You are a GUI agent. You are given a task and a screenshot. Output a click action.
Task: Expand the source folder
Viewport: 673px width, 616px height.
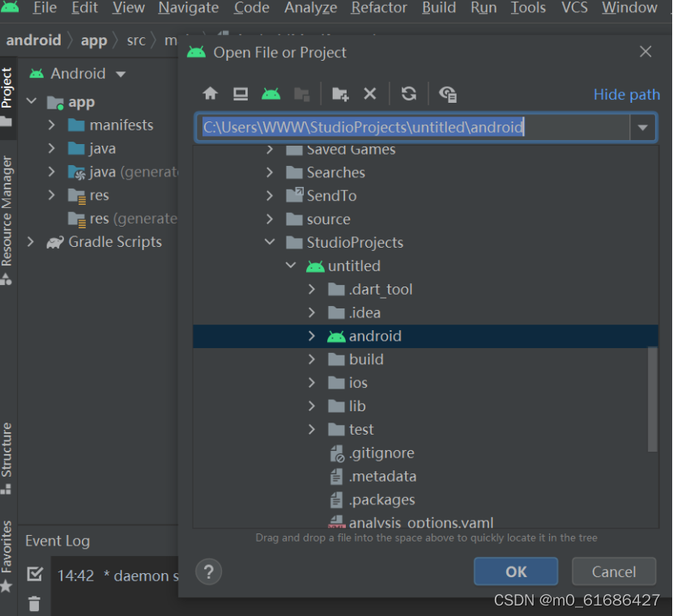pyautogui.click(x=270, y=219)
